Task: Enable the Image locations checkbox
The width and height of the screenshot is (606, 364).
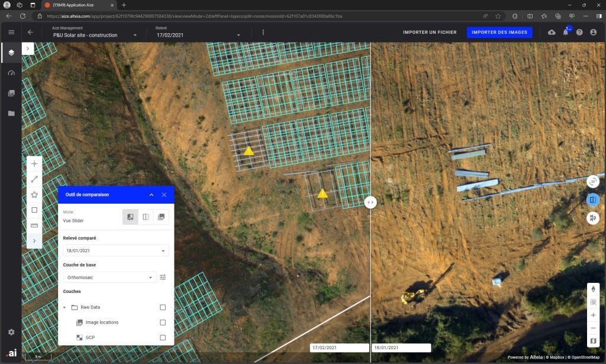Action: (164, 322)
